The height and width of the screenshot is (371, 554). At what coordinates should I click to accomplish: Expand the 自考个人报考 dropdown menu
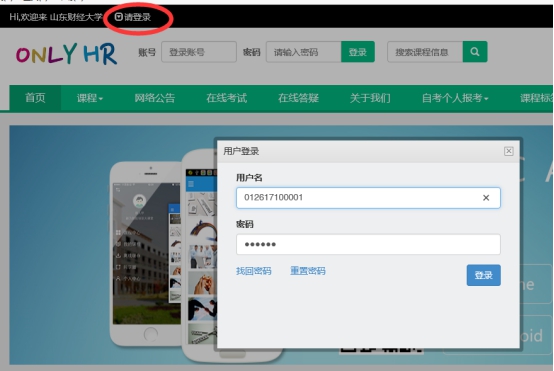coord(455,98)
